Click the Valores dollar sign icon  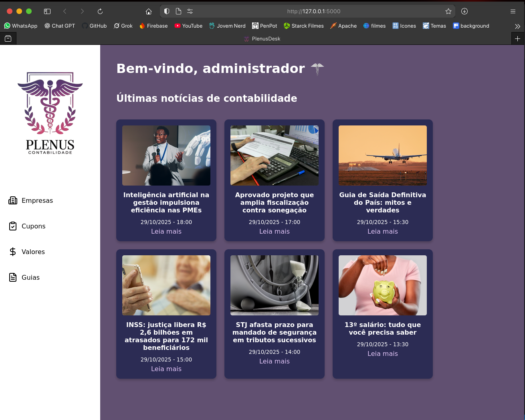(13, 252)
